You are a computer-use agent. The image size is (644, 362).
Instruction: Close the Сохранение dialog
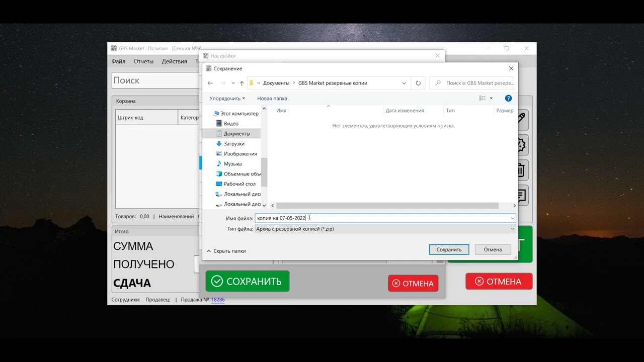tap(511, 68)
